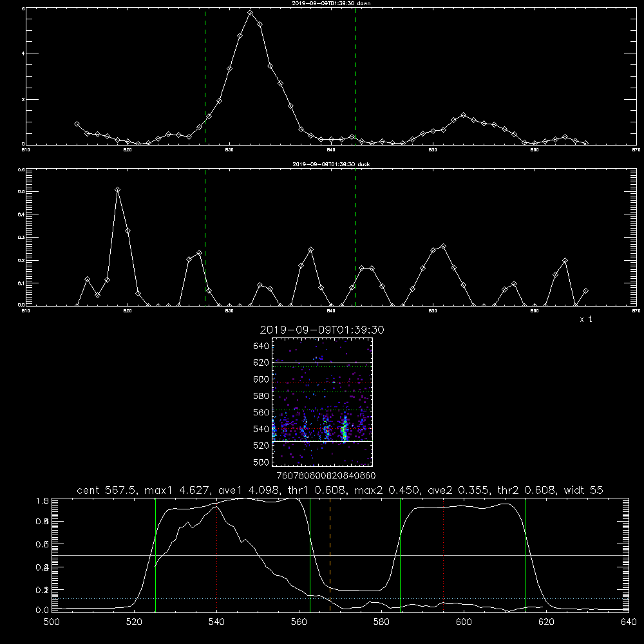This screenshot has height=644, width=644.
Task: Click the y-axis label '4' on the dawn plot
Action: click(x=23, y=53)
